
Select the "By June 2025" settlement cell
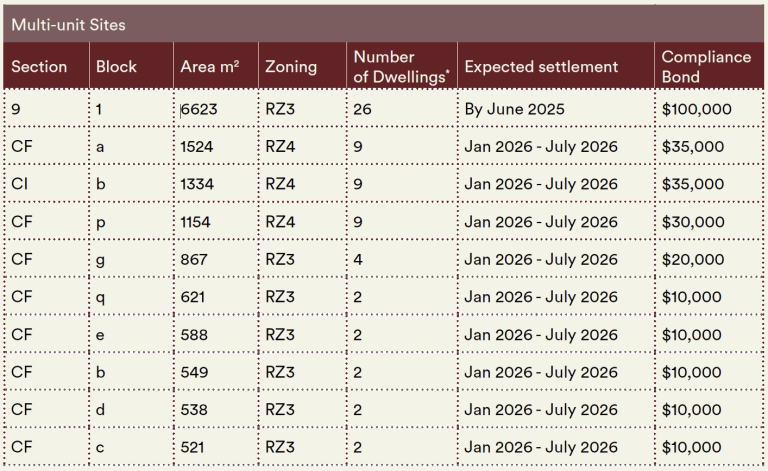coord(514,109)
